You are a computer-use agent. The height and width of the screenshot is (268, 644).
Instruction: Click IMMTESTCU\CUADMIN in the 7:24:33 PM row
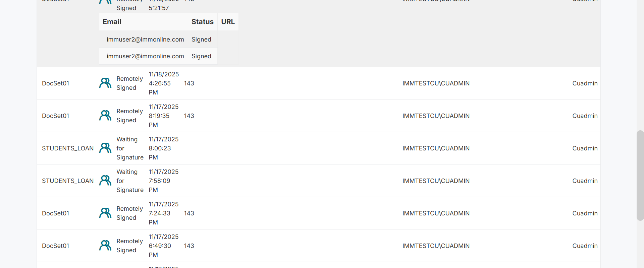[436, 213]
